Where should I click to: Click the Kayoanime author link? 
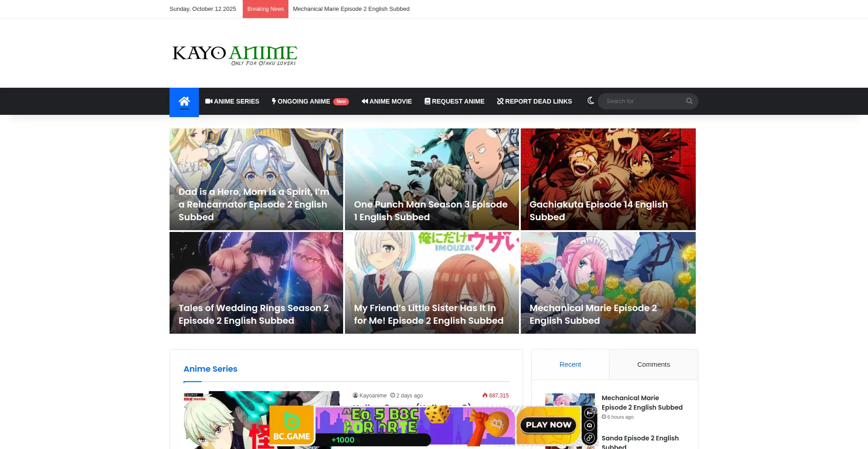coord(373,396)
